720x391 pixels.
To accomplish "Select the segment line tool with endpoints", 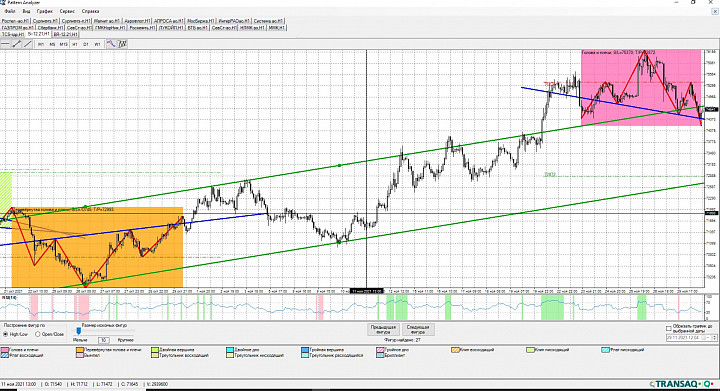I will (17, 44).
